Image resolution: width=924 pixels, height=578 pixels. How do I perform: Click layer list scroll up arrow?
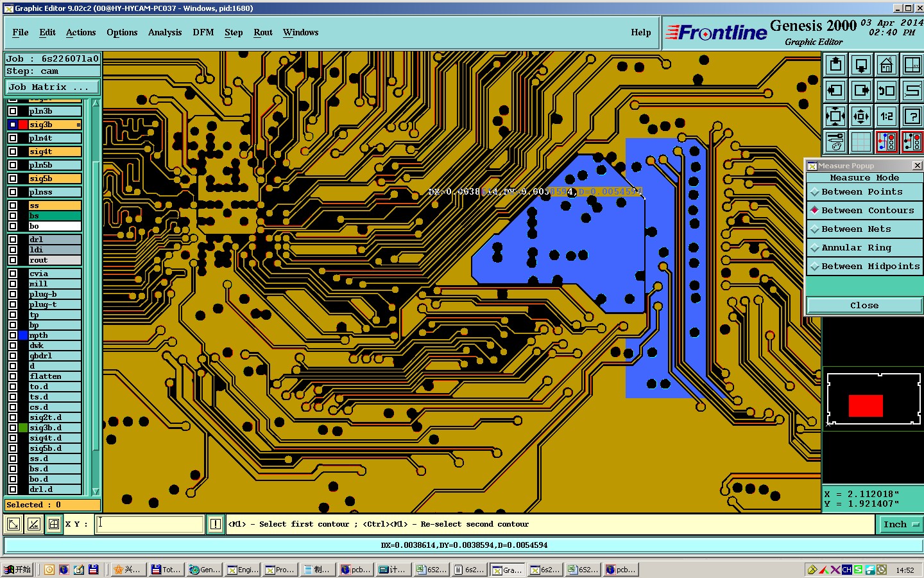click(96, 103)
